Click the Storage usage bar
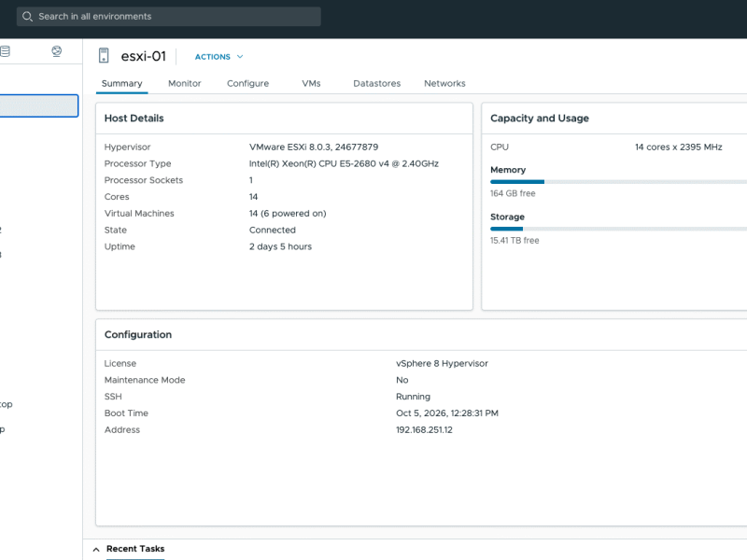This screenshot has height=560, width=747. [x=618, y=229]
